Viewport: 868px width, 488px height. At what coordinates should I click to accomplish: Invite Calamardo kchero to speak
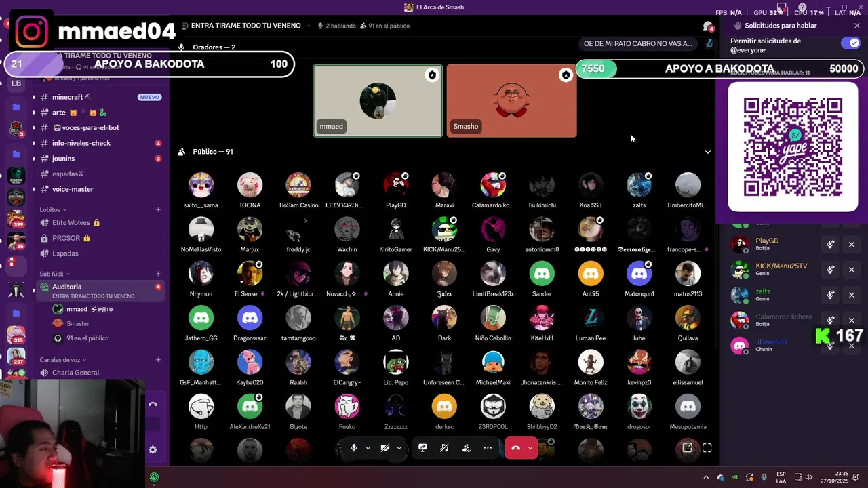pos(830,320)
